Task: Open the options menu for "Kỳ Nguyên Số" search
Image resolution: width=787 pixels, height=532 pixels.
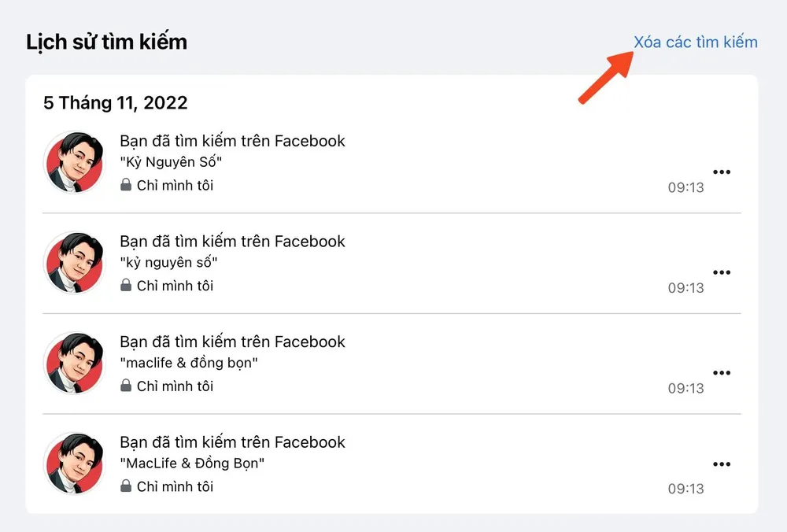Action: pos(722,172)
